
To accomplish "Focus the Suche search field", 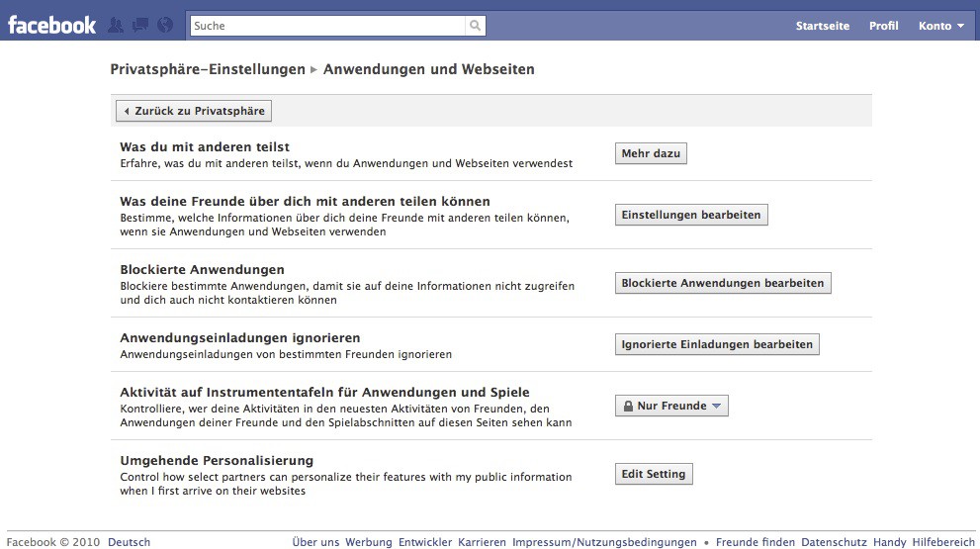I will point(328,26).
